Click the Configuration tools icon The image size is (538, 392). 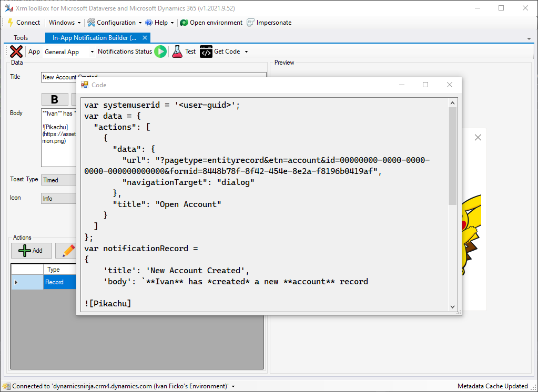point(91,23)
